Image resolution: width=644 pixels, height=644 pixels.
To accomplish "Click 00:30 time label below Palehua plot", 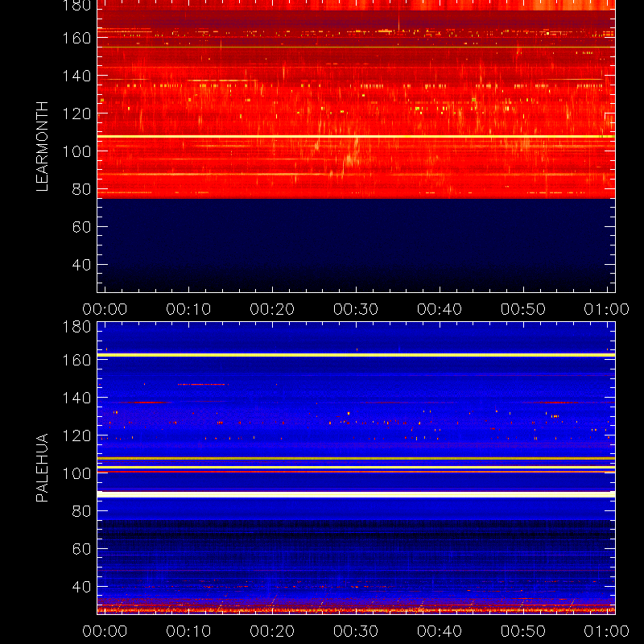I will coord(356,631).
